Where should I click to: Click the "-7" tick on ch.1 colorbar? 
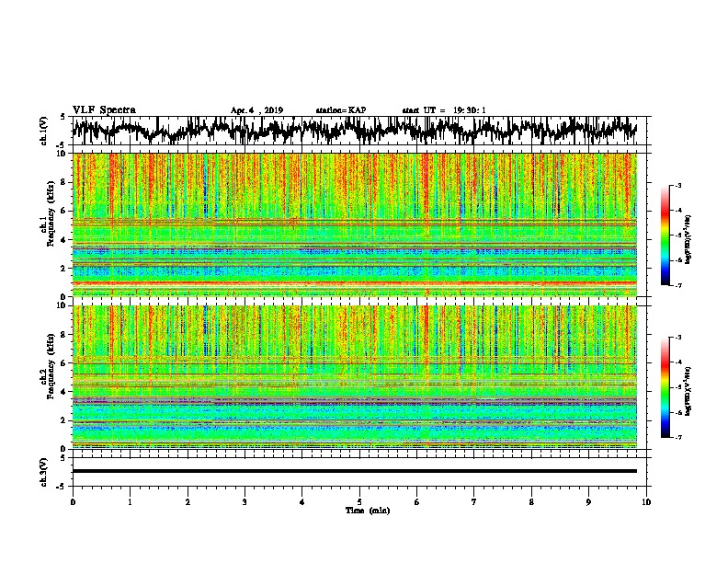click(x=677, y=285)
